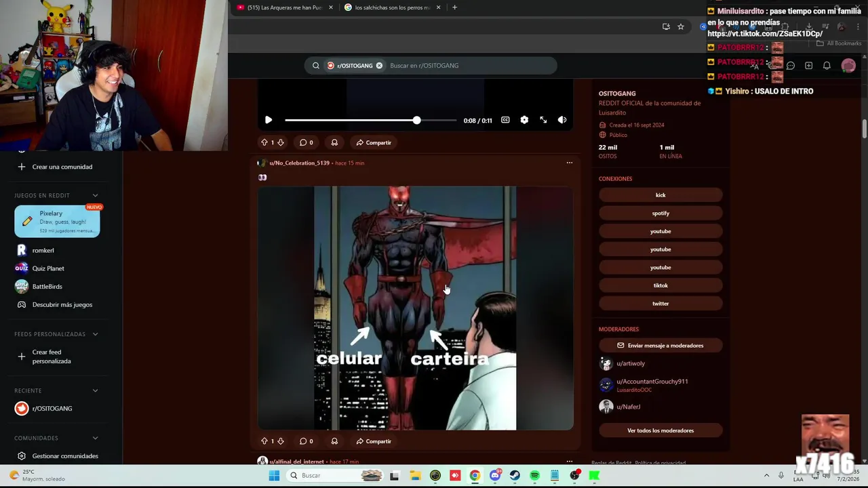Viewport: 868px width, 488px height.
Task: Open comments on the video post
Action: pos(307,142)
